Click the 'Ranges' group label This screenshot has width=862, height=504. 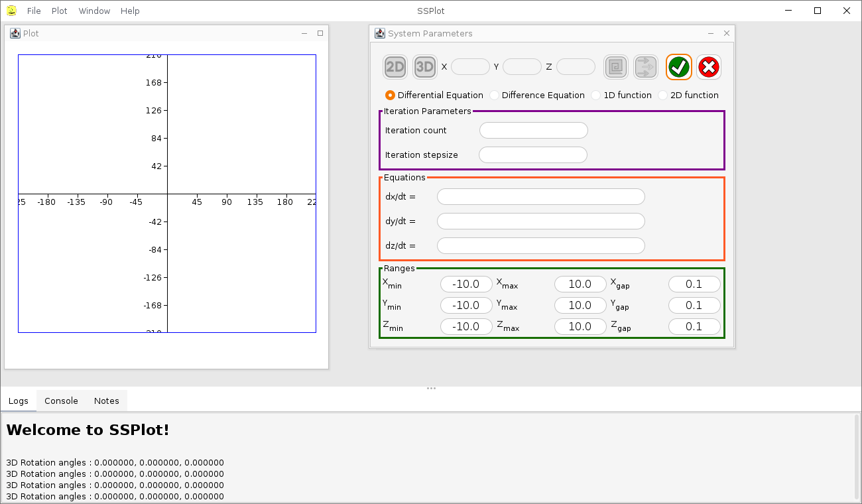coord(399,269)
